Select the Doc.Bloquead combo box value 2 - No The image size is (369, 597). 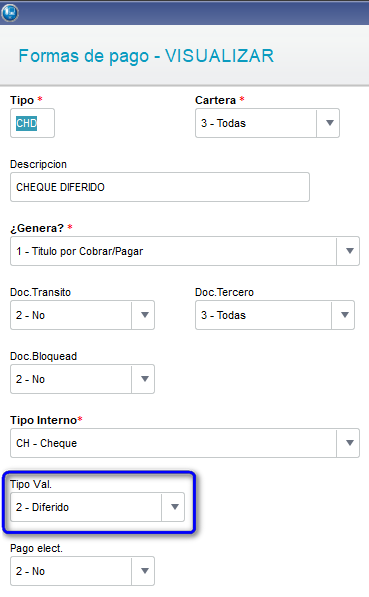pyautogui.click(x=82, y=379)
